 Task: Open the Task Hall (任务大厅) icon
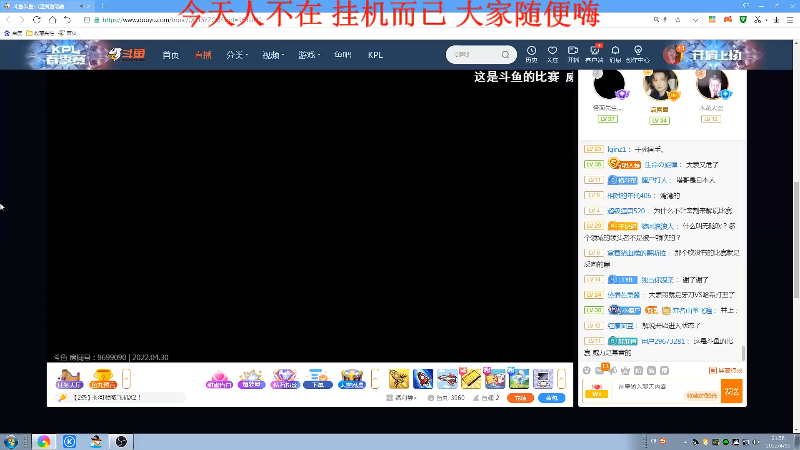pyautogui.click(x=69, y=379)
